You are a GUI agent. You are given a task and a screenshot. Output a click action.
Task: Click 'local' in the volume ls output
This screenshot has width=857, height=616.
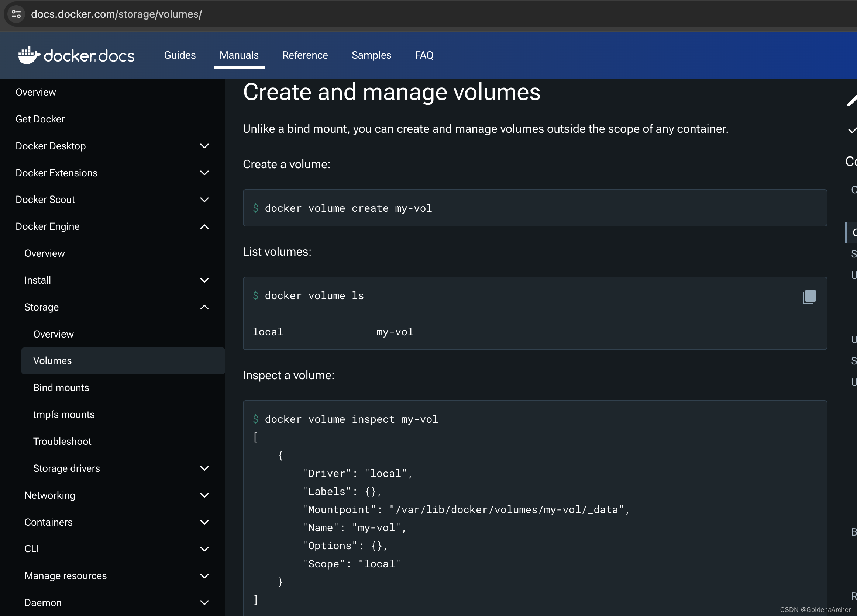point(268,332)
